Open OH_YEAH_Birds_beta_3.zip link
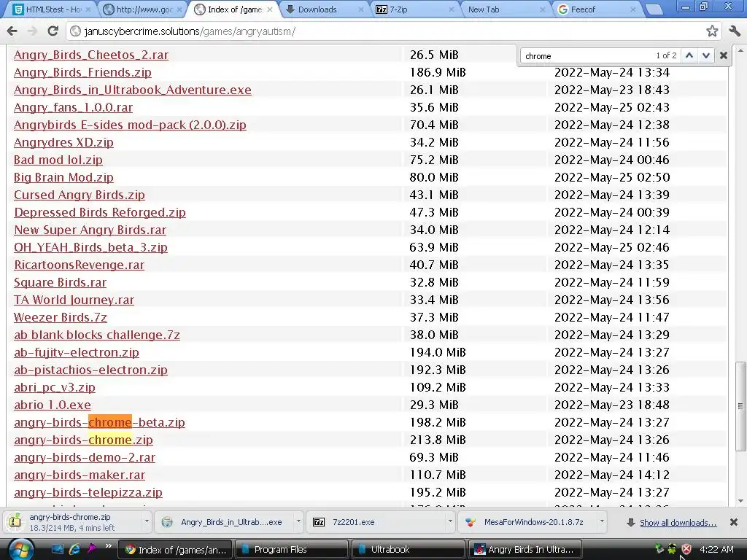Viewport: 747px width, 560px height. coord(90,248)
